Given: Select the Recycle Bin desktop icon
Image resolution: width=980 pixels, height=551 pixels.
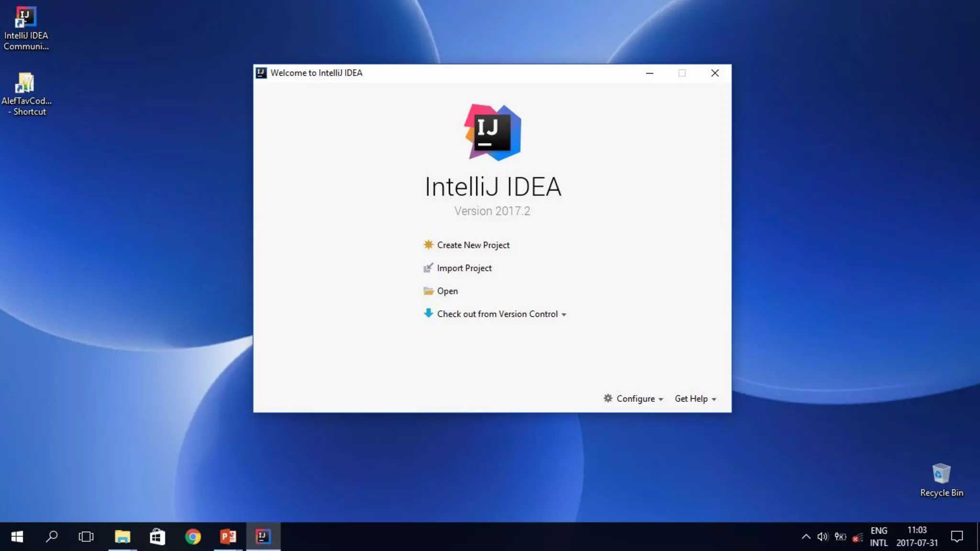Looking at the screenshot, I should click(x=941, y=480).
